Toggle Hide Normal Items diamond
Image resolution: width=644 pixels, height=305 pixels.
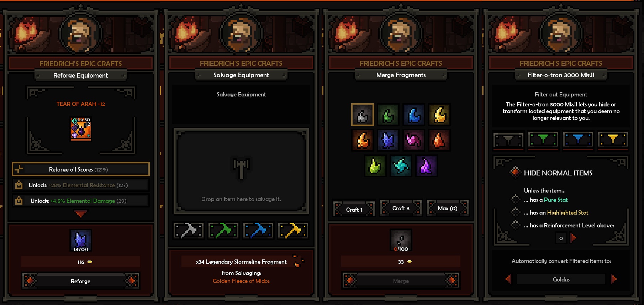(x=514, y=172)
